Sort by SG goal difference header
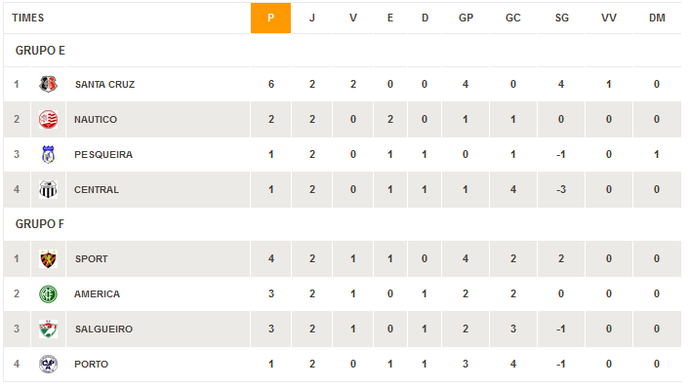This screenshot has width=690, height=388. point(562,18)
